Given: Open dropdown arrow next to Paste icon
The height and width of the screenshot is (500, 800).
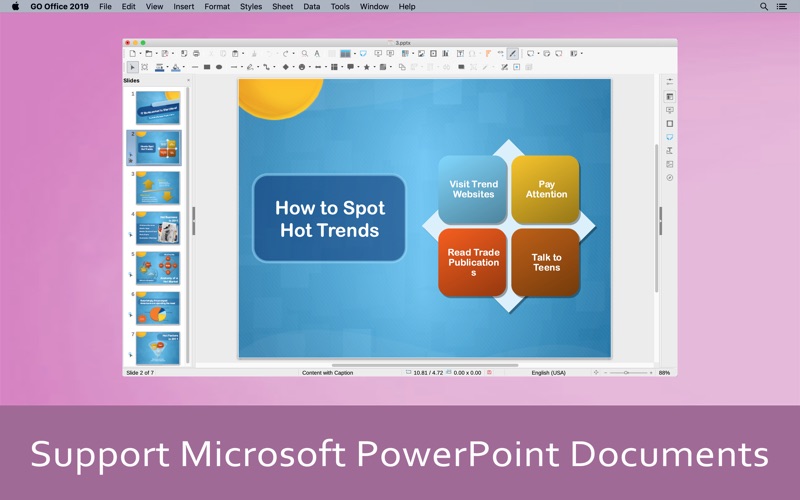Looking at the screenshot, I should (243, 54).
